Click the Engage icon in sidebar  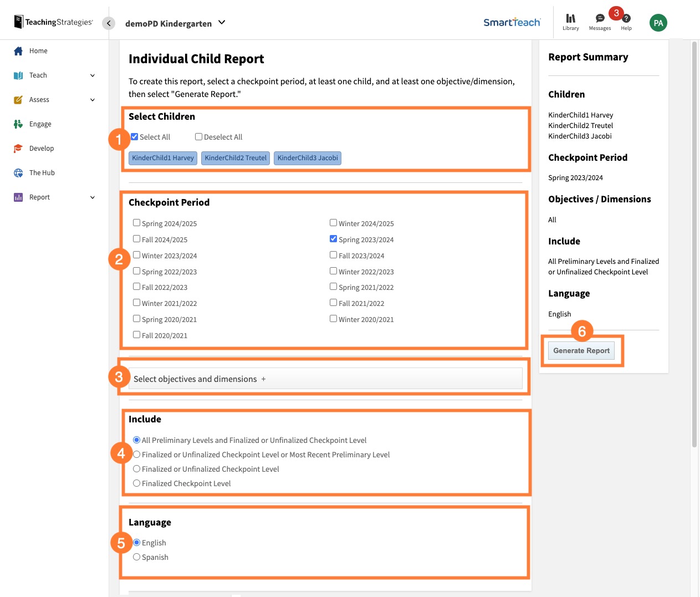coord(18,124)
